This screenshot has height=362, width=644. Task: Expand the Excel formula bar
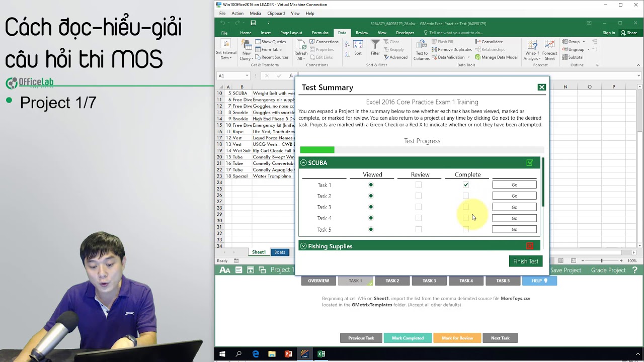(x=639, y=76)
